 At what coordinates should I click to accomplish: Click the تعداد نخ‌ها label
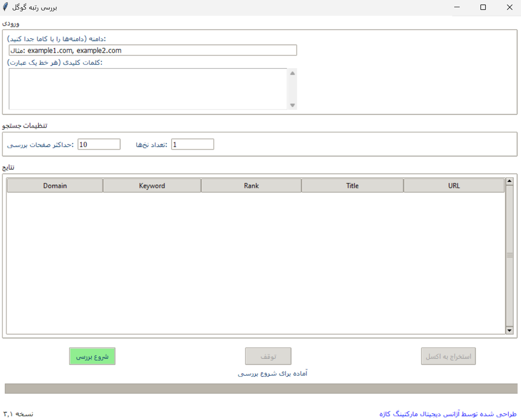(x=152, y=145)
